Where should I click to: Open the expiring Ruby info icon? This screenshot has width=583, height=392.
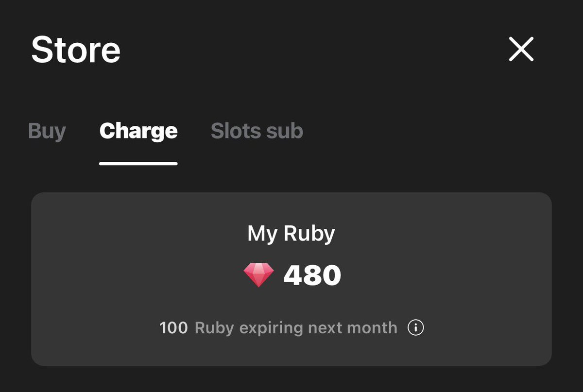(415, 328)
